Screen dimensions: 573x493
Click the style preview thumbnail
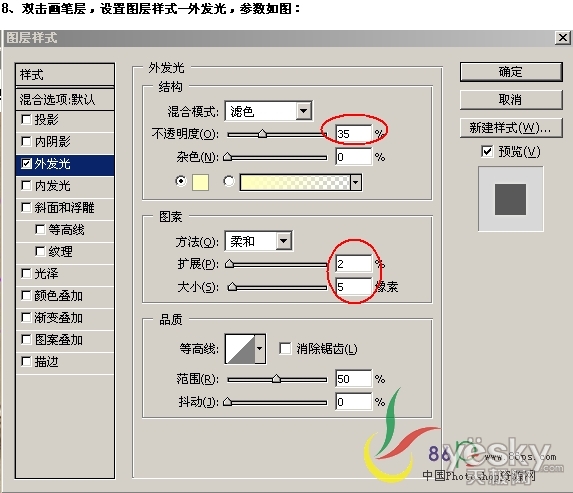(x=511, y=199)
